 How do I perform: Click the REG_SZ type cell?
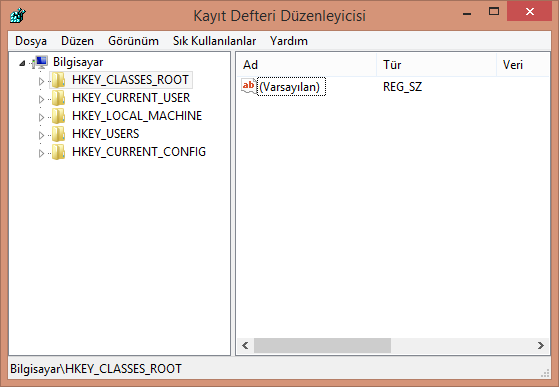[x=402, y=87]
